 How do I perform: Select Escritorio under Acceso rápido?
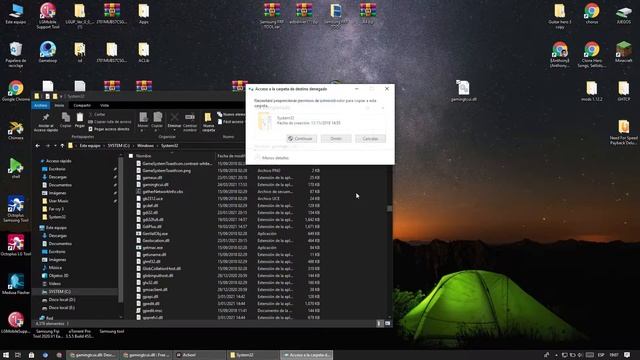[57, 169]
